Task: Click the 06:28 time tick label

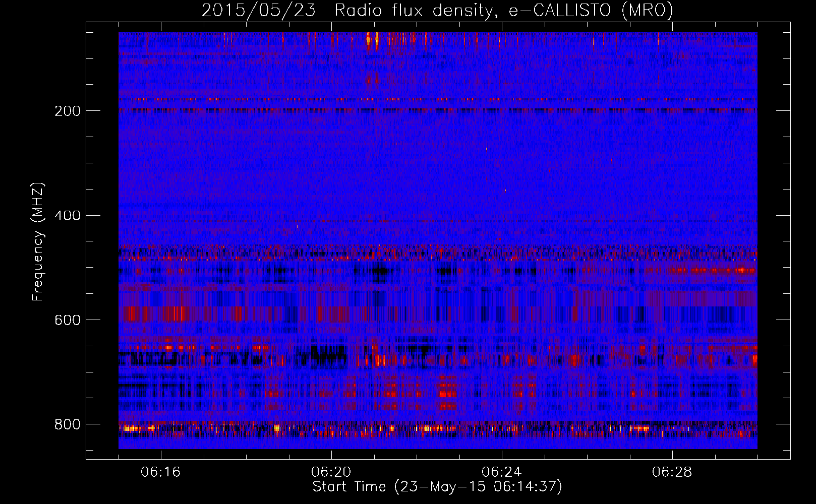Action: click(672, 472)
